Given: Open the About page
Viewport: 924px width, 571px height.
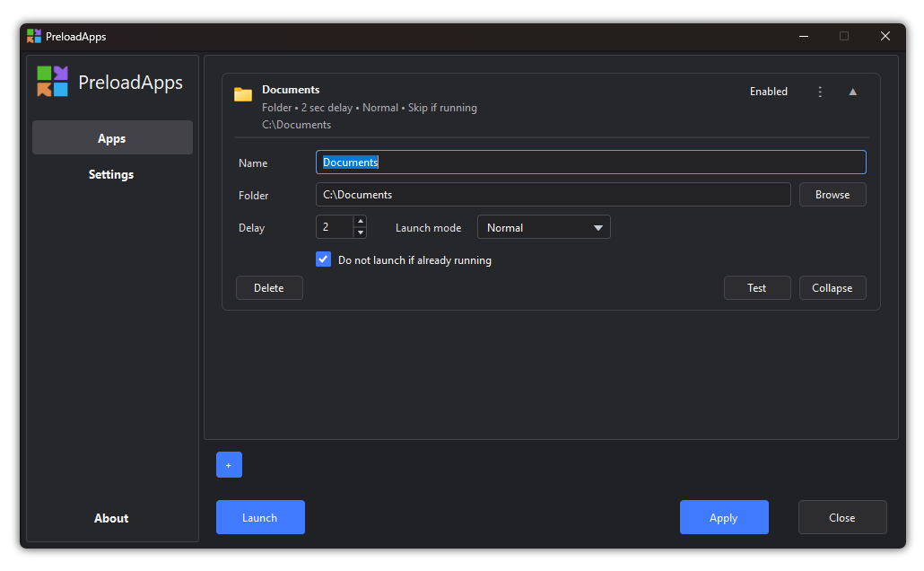Looking at the screenshot, I should (x=111, y=519).
